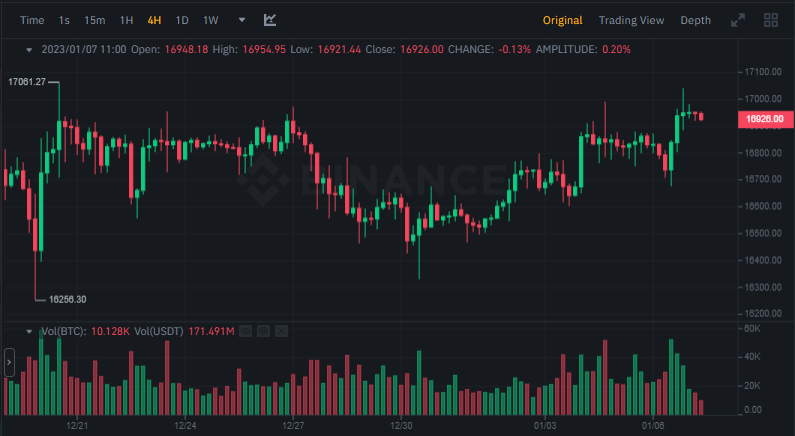Collapse the Vol(BTC) indicator legend arrow
Image resolution: width=795 pixels, height=436 pixels.
(30, 331)
